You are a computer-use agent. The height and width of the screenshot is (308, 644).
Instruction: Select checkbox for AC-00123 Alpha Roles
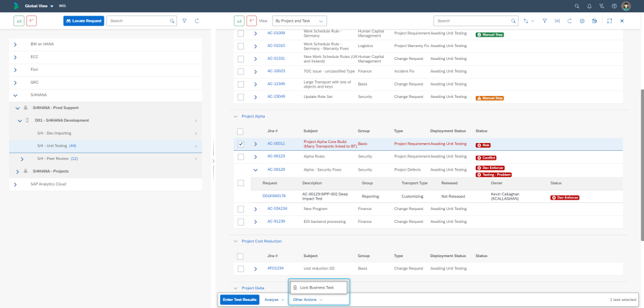[x=241, y=157]
